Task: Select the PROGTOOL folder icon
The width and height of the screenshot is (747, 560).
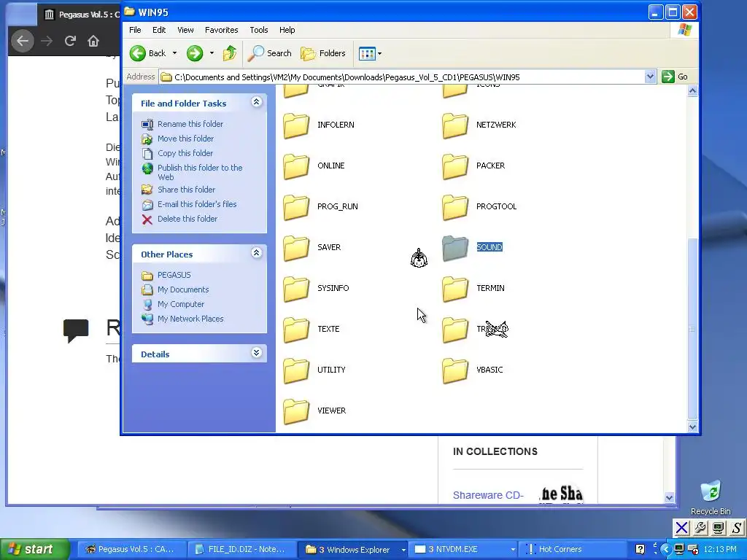Action: 455,208
